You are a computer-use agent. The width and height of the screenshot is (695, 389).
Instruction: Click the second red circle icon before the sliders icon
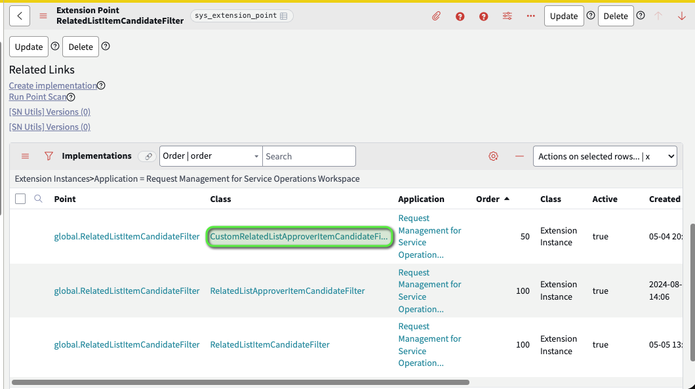click(484, 16)
